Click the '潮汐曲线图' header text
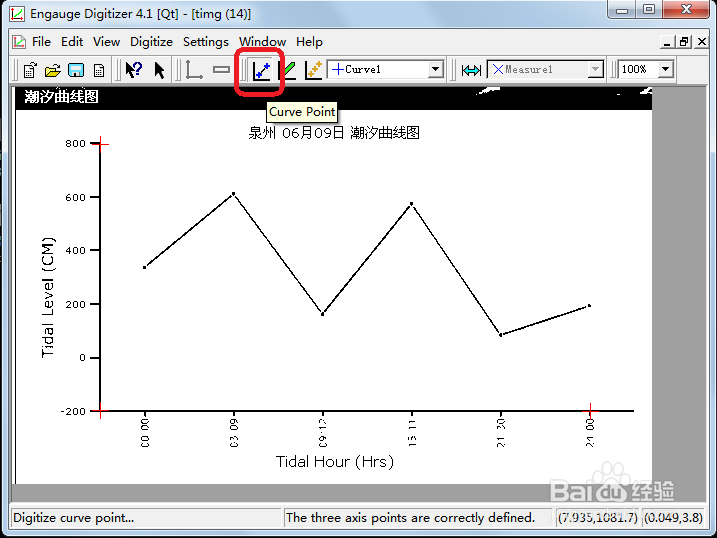The image size is (717, 538). tap(61, 96)
